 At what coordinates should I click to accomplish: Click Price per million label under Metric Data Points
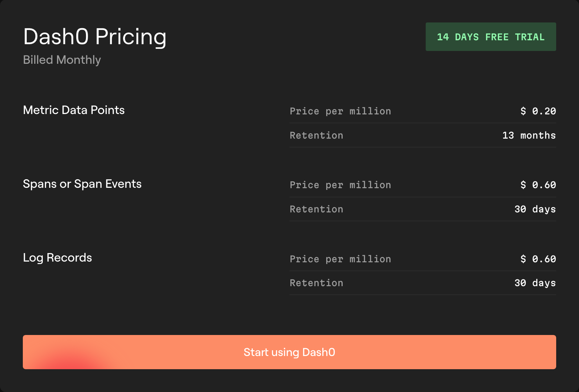click(340, 111)
